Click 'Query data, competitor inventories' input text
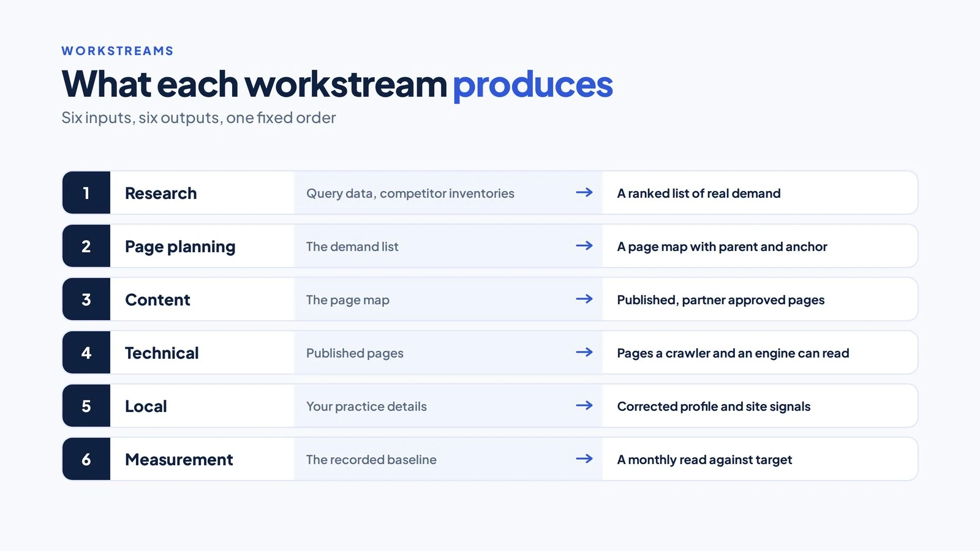Viewport: 980px width, 551px height. [410, 193]
